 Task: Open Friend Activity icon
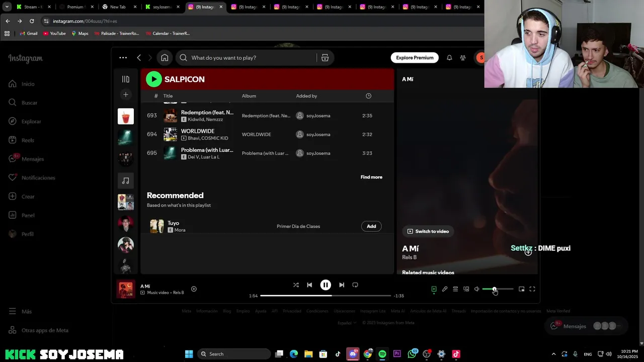(463, 58)
